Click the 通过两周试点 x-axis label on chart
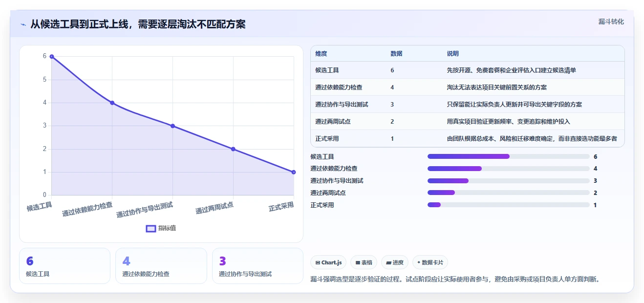The image size is (644, 303). (x=215, y=208)
